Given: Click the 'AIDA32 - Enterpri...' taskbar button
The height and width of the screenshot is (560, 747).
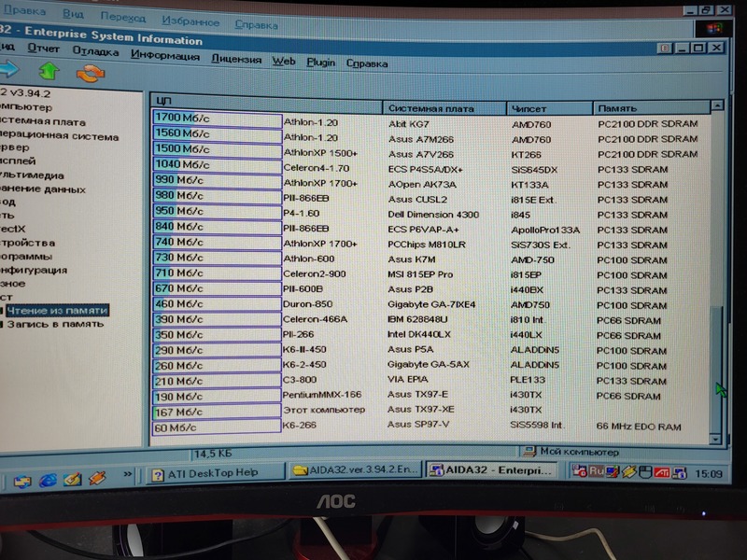Looking at the screenshot, I should pos(493,470).
